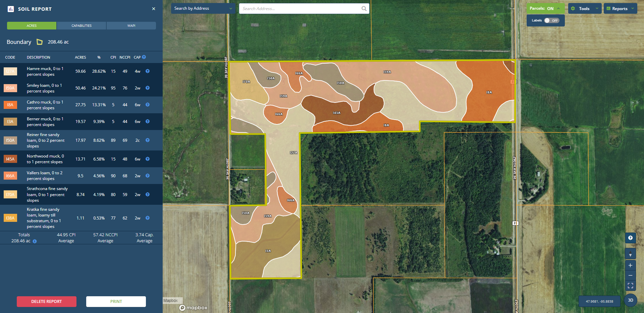Turn off Parcels layer toggle

pyautogui.click(x=545, y=9)
